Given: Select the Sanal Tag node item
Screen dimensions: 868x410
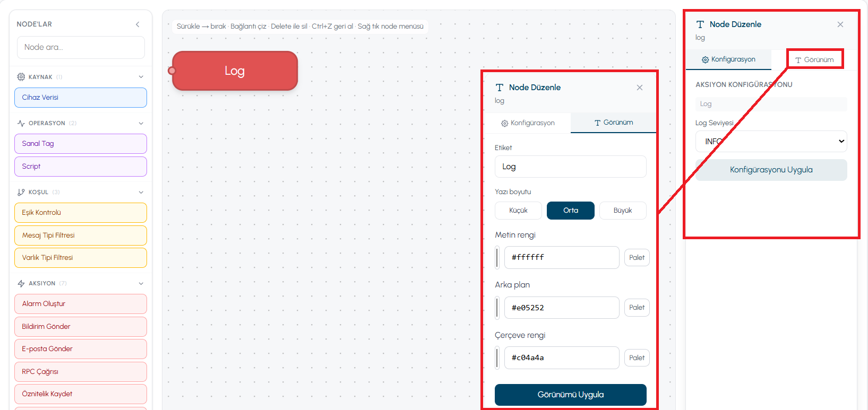Looking at the screenshot, I should click(81, 144).
